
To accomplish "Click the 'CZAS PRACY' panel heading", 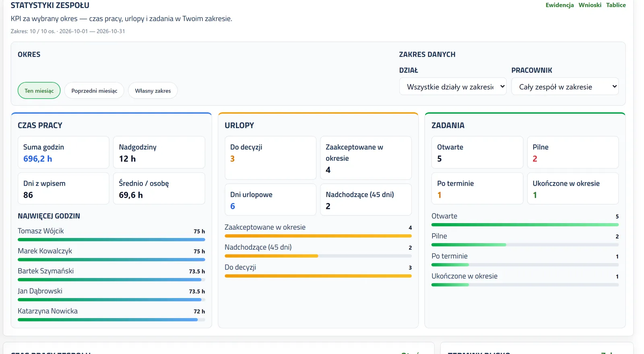I will tap(40, 126).
